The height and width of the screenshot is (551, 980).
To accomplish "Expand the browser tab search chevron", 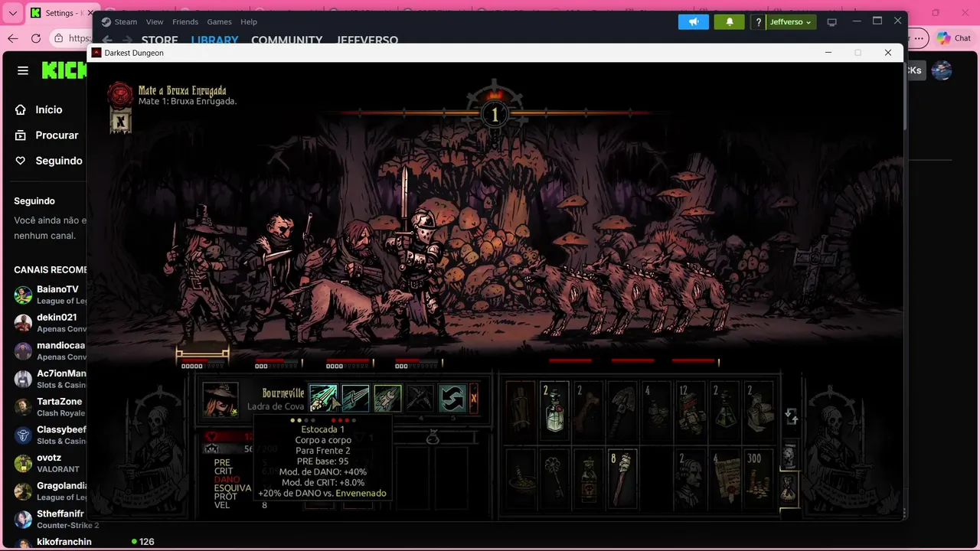I will [12, 13].
